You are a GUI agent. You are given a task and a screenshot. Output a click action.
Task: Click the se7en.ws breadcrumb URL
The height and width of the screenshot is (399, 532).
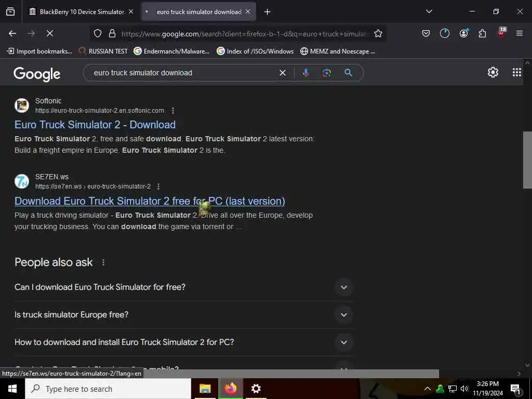click(x=93, y=187)
